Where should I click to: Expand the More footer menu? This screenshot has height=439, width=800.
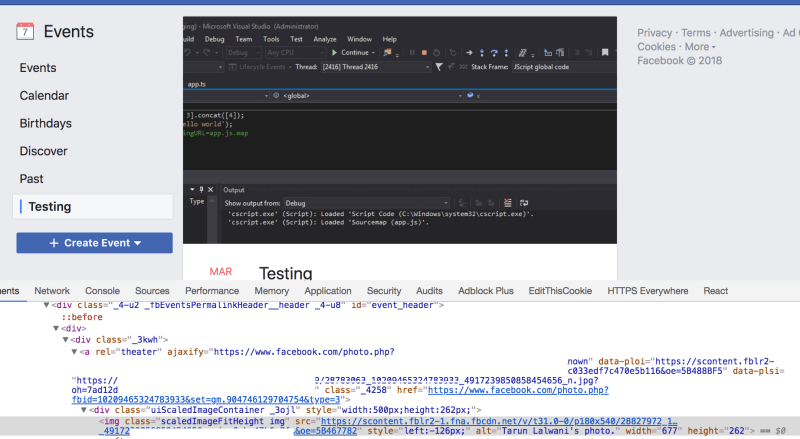tap(700, 47)
